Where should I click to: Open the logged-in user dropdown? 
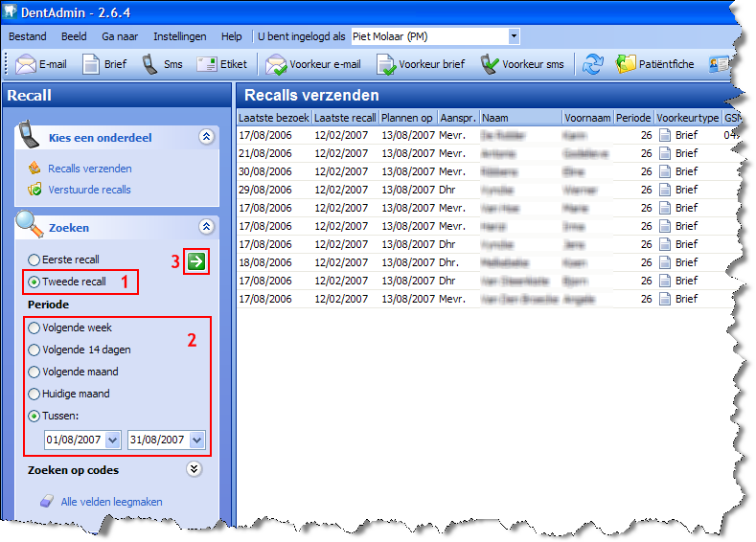click(514, 36)
